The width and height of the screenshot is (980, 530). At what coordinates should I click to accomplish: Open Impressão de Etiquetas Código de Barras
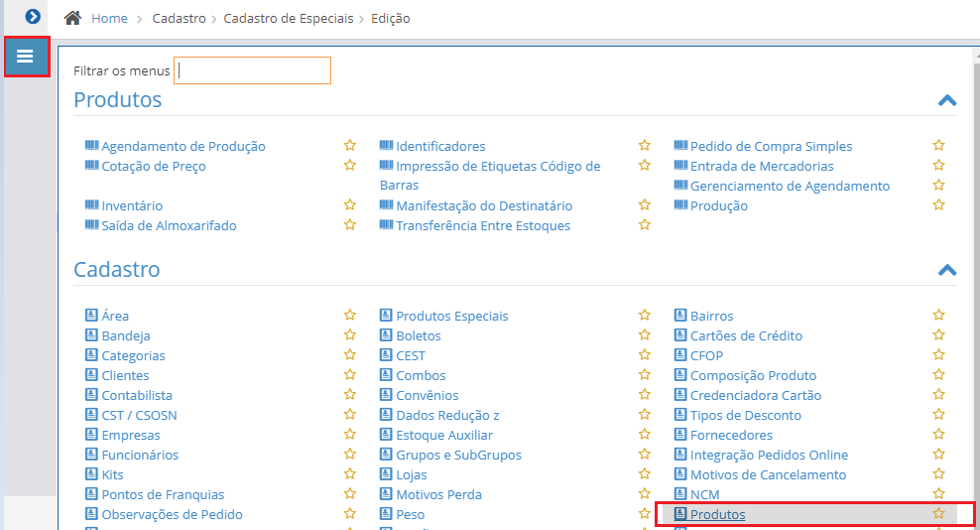pos(490,176)
